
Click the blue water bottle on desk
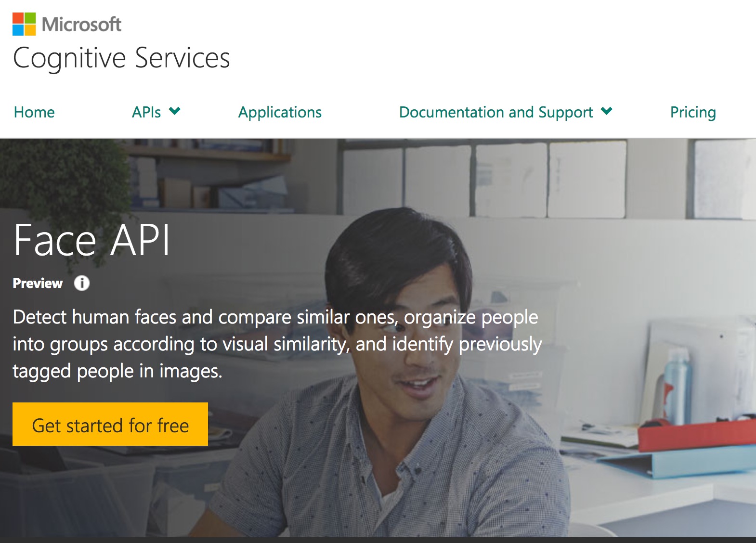click(x=678, y=385)
